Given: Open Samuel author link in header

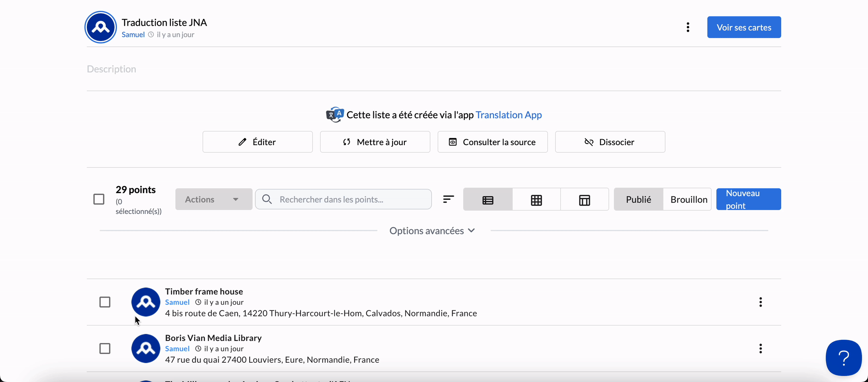Looking at the screenshot, I should 133,35.
